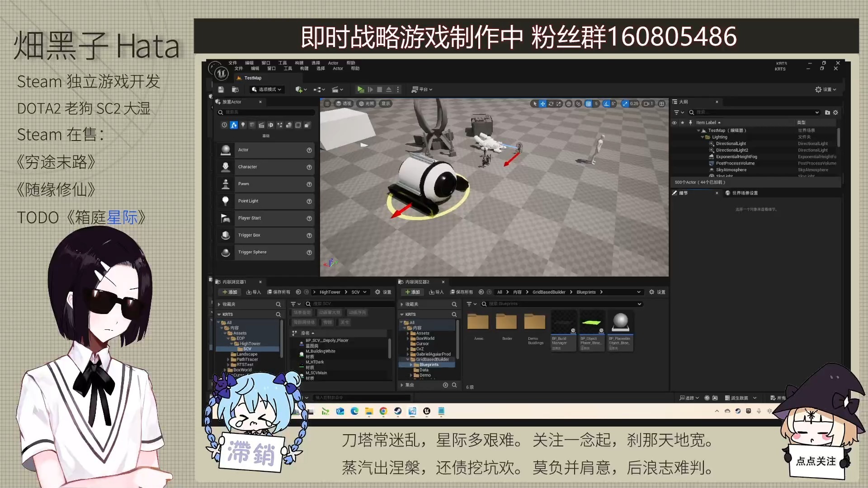Toggle grid snapping icon in viewport

pyautogui.click(x=588, y=103)
